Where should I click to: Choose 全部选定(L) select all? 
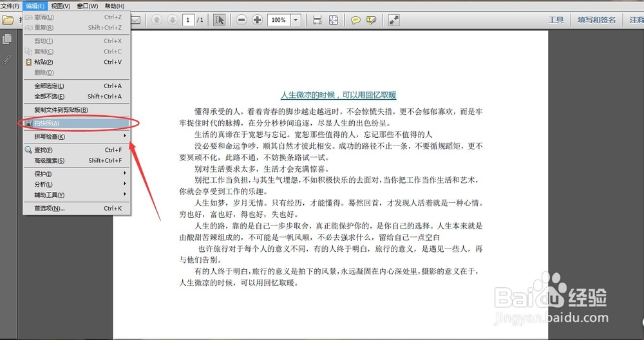tap(77, 86)
